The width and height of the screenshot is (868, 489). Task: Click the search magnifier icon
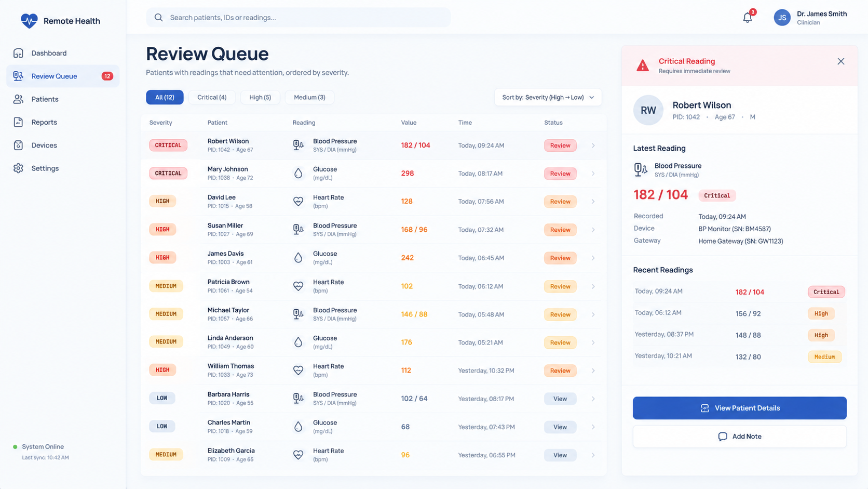pyautogui.click(x=159, y=18)
